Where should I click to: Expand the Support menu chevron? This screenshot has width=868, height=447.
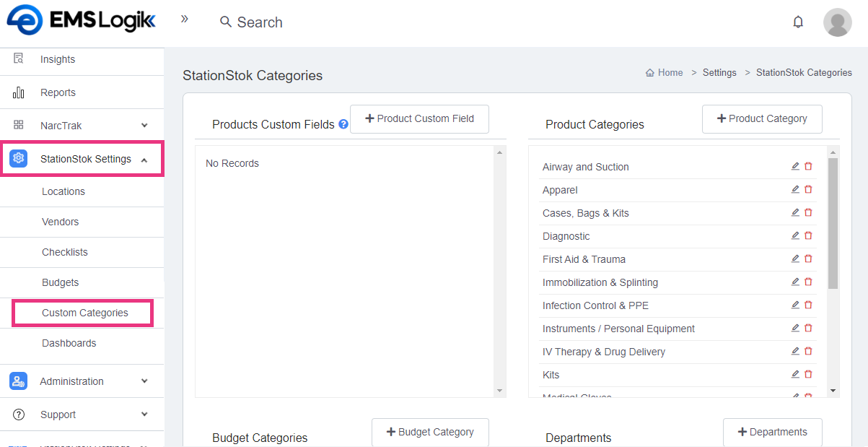tap(144, 414)
